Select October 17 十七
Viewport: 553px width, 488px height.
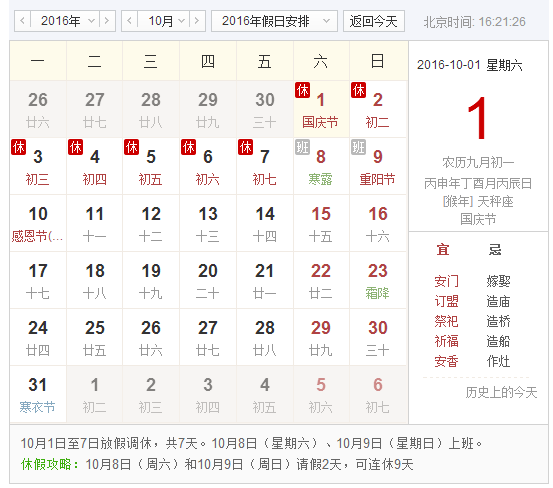tap(38, 280)
